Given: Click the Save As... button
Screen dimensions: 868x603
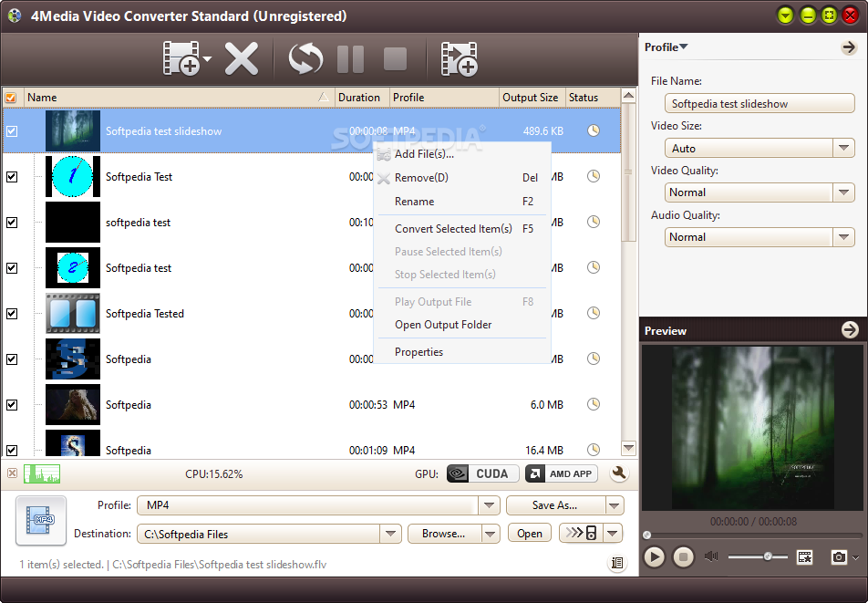Looking at the screenshot, I should (x=555, y=505).
